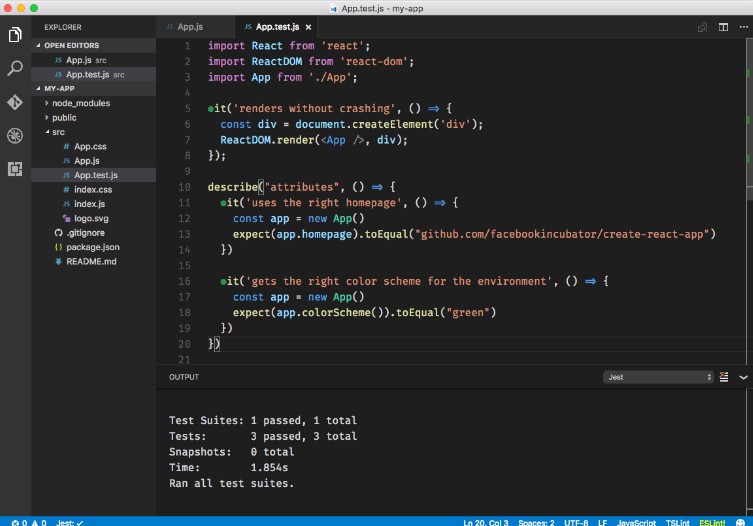Click test indicator beside 'gets the right color scheme'
The image size is (753, 526).
click(224, 282)
